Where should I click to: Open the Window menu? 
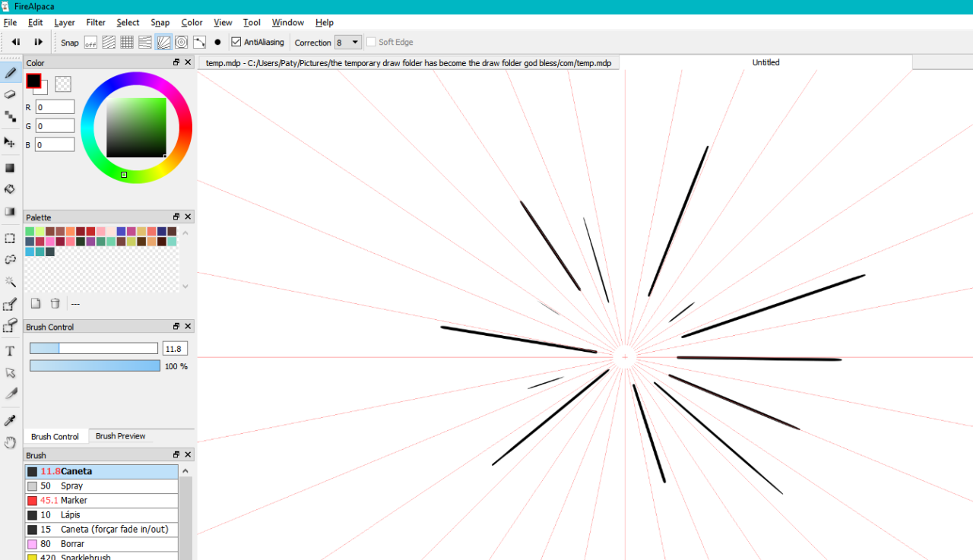click(288, 23)
